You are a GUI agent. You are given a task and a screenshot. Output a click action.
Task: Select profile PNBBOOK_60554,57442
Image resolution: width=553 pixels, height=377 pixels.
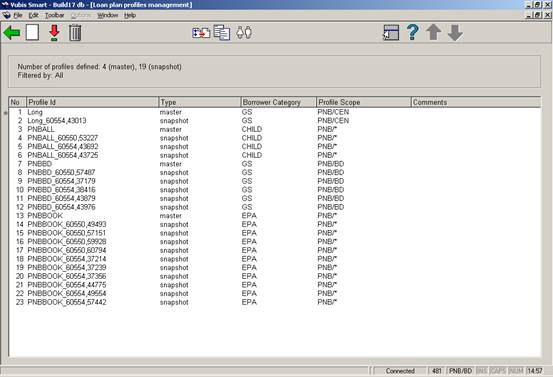coord(275,302)
